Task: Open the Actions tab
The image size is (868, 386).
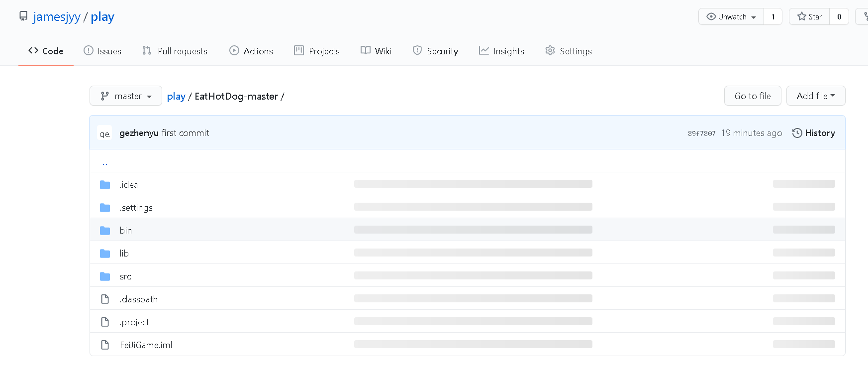Action: tap(251, 51)
